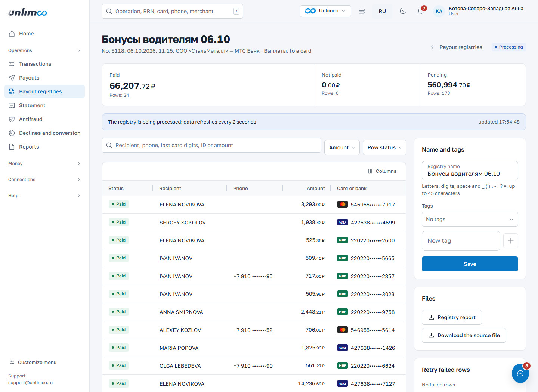Expand the No tags dropdown
Image resolution: width=538 pixels, height=392 pixels.
coord(470,219)
